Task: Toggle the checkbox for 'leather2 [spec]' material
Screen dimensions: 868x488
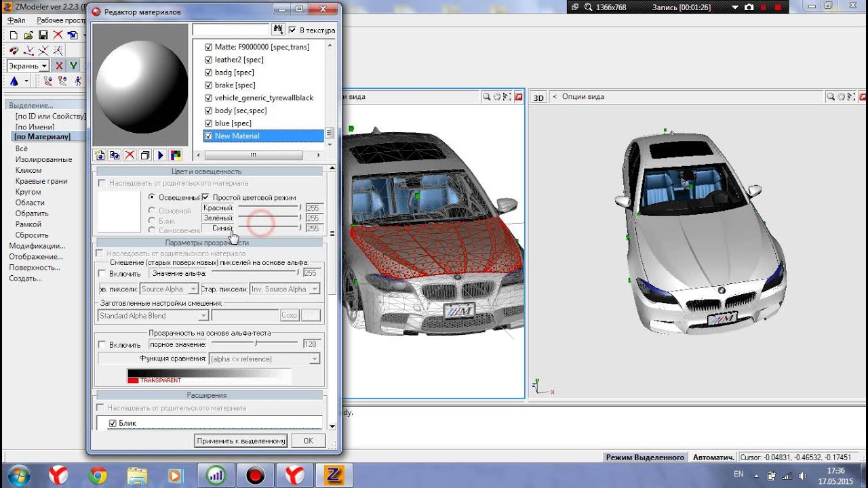Action: tap(209, 60)
